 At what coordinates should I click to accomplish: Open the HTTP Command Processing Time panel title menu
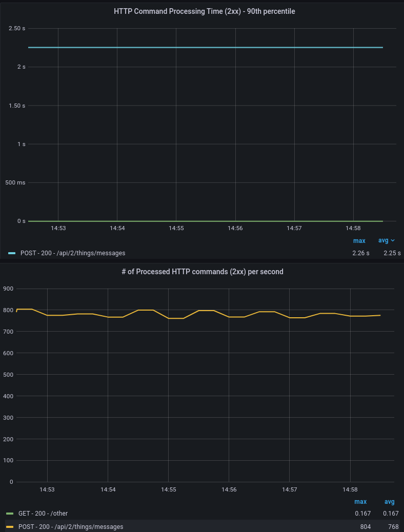pyautogui.click(x=204, y=11)
